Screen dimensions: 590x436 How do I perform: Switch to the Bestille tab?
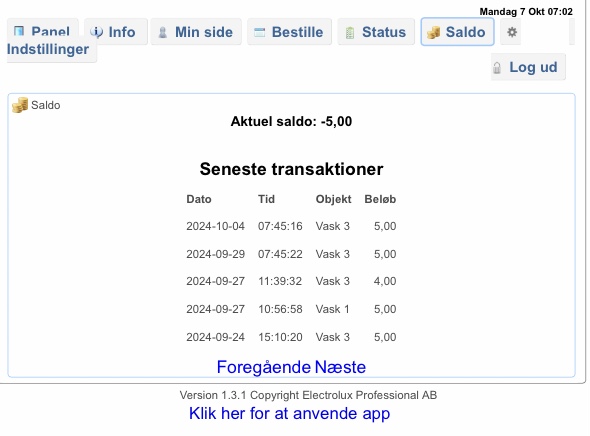point(289,32)
